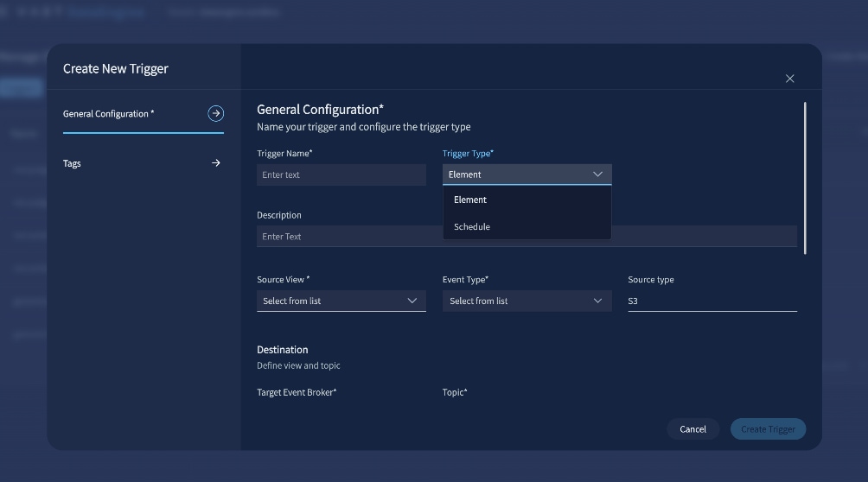Viewport: 868px width, 482px height.
Task: Choose Element from the Trigger Type list
Action: (527, 200)
